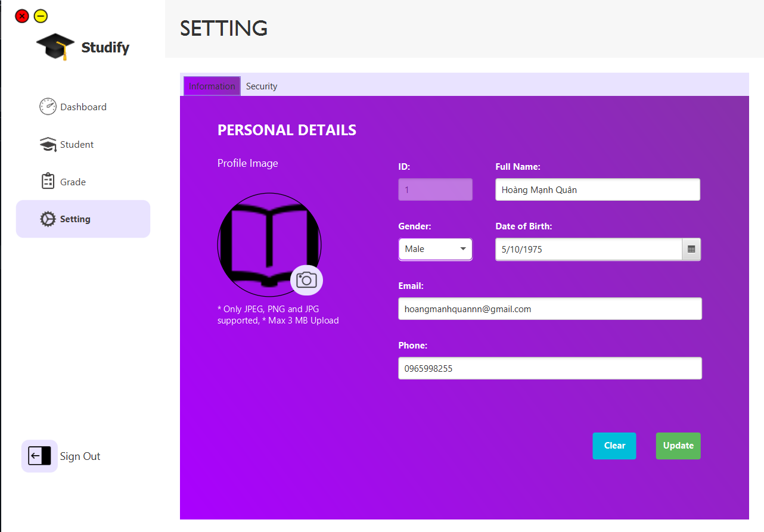
Task: Click the Dashboard gauge icon
Action: [x=48, y=107]
